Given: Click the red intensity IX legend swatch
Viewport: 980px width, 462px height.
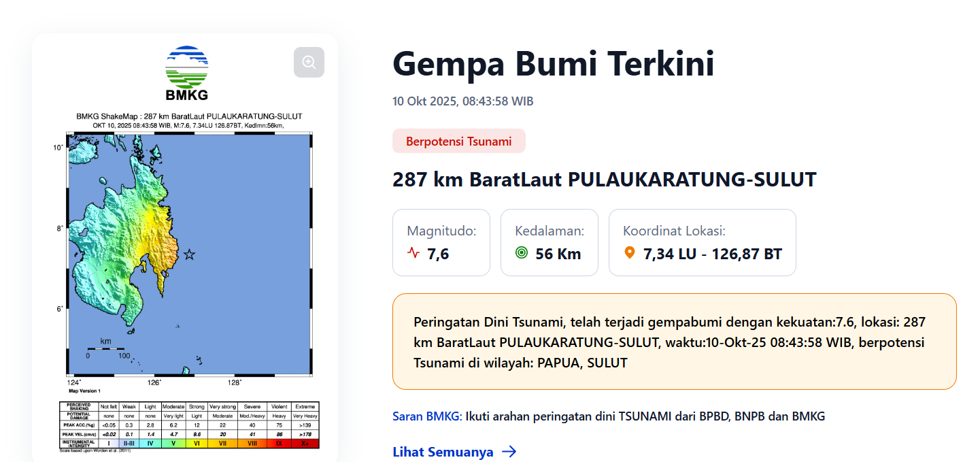Looking at the screenshot, I should 279,443.
